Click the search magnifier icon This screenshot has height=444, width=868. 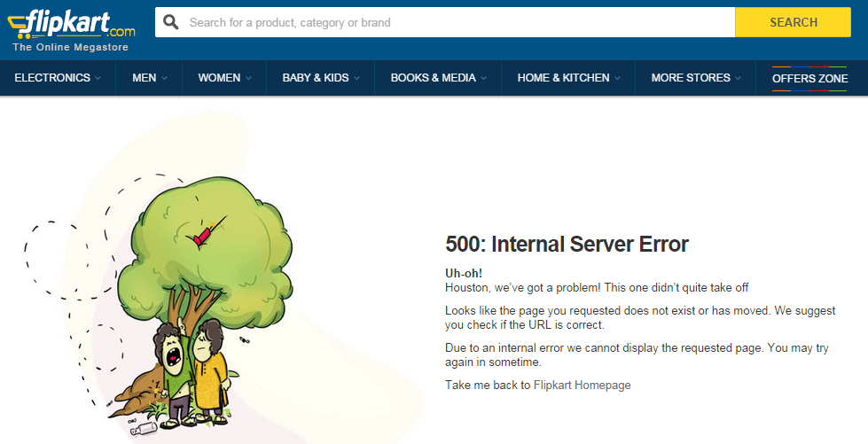(x=171, y=22)
